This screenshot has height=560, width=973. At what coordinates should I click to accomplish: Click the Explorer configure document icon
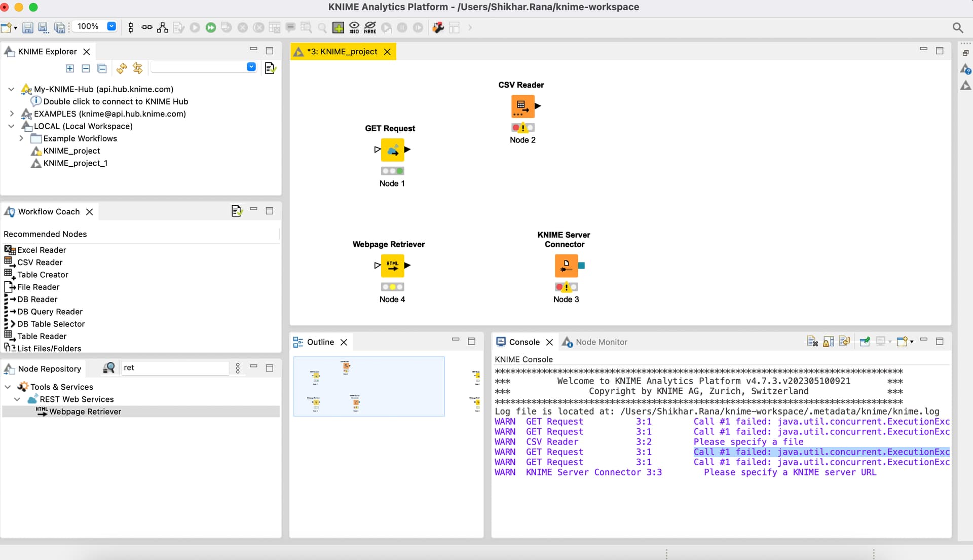270,68
